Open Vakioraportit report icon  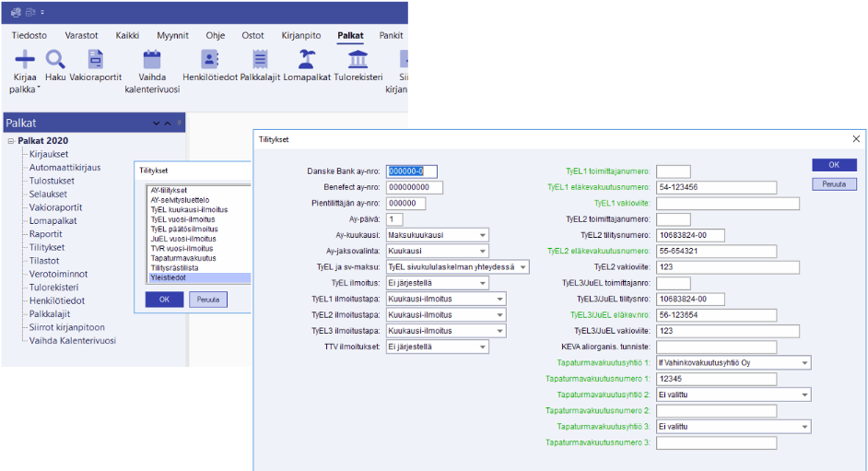pyautogui.click(x=96, y=60)
